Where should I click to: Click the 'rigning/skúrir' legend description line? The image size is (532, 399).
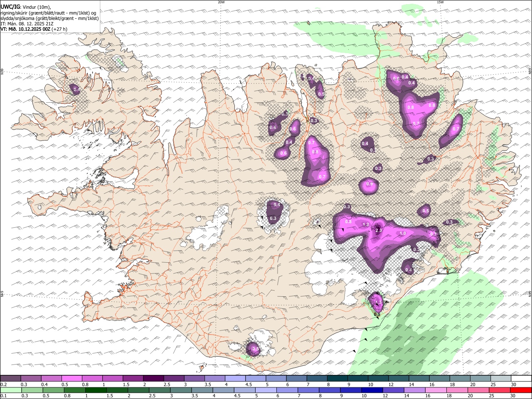[x=48, y=12]
